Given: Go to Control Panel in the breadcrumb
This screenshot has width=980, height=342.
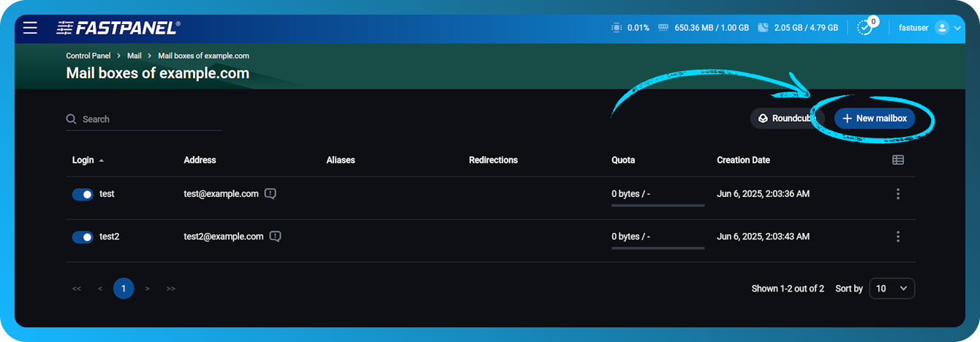Looking at the screenshot, I should [88, 56].
